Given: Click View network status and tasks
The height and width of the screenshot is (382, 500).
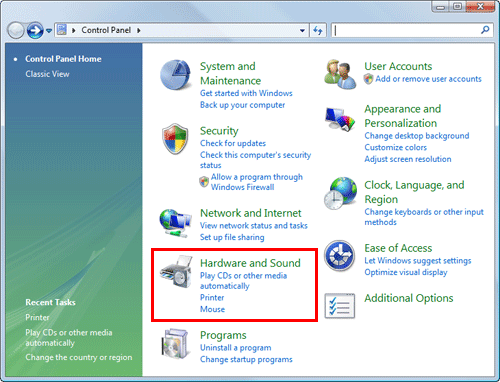Looking at the screenshot, I should [x=254, y=226].
